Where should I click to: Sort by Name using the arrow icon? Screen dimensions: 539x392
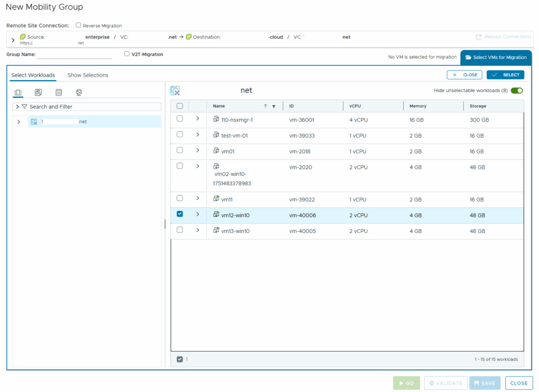coord(265,106)
